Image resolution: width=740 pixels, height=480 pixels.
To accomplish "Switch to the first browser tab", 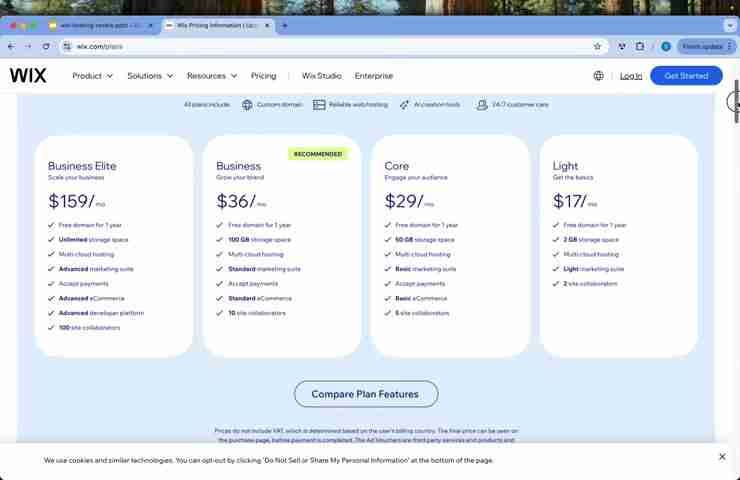I will [x=101, y=25].
